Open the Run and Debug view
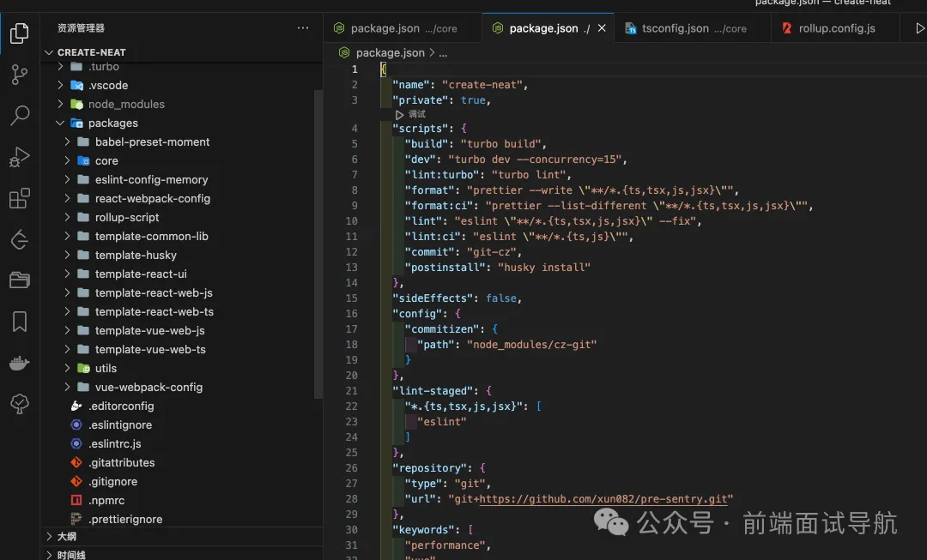The height and width of the screenshot is (560, 927). tap(19, 157)
